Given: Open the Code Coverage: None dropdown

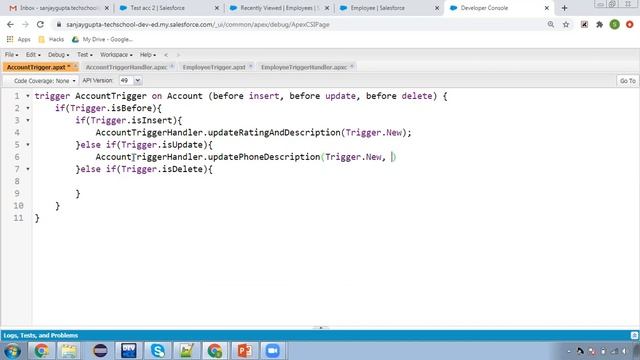Looking at the screenshot, I should pos(44,81).
